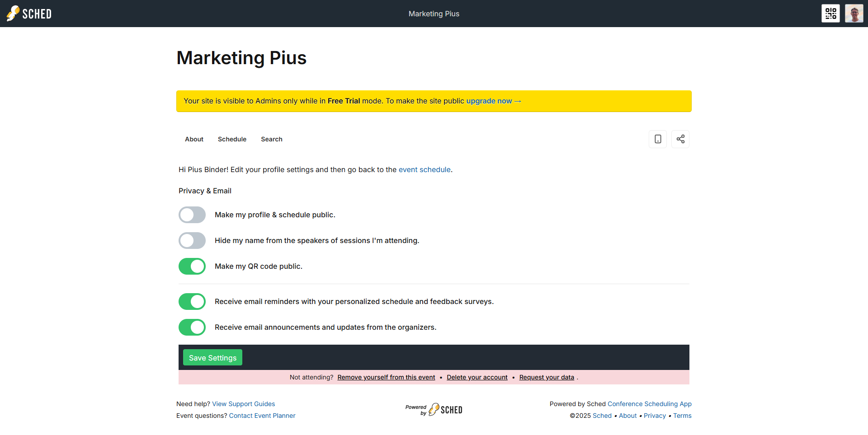
Task: Toggle Hide my name from speakers
Action: coord(192,241)
